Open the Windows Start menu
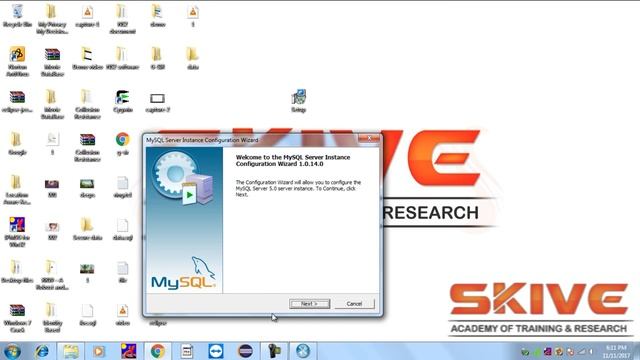The height and width of the screenshot is (360, 640). [12, 351]
